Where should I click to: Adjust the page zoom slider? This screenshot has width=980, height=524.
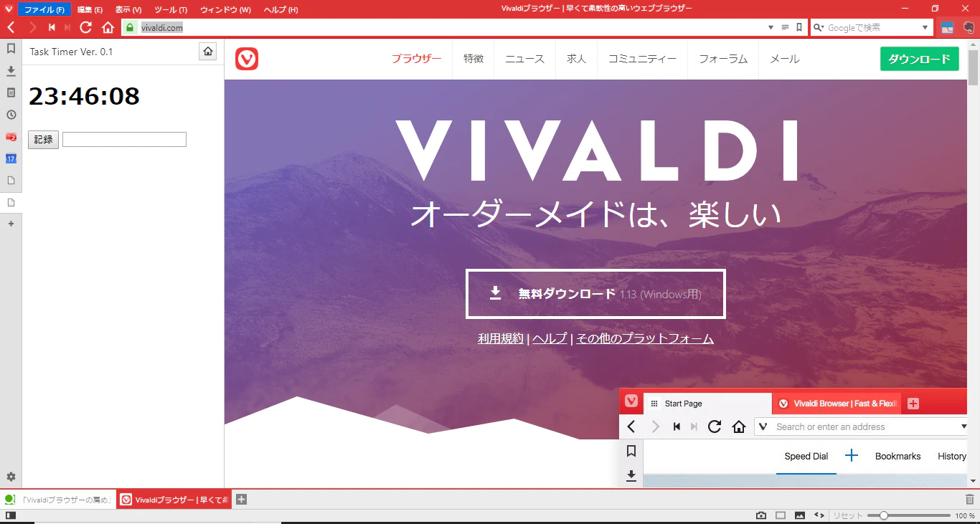point(908,515)
